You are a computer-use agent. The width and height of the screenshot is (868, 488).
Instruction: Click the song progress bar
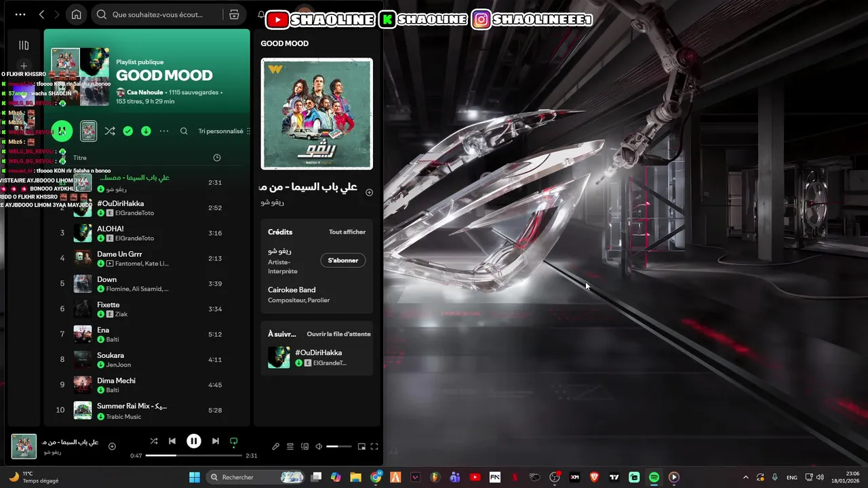193,455
